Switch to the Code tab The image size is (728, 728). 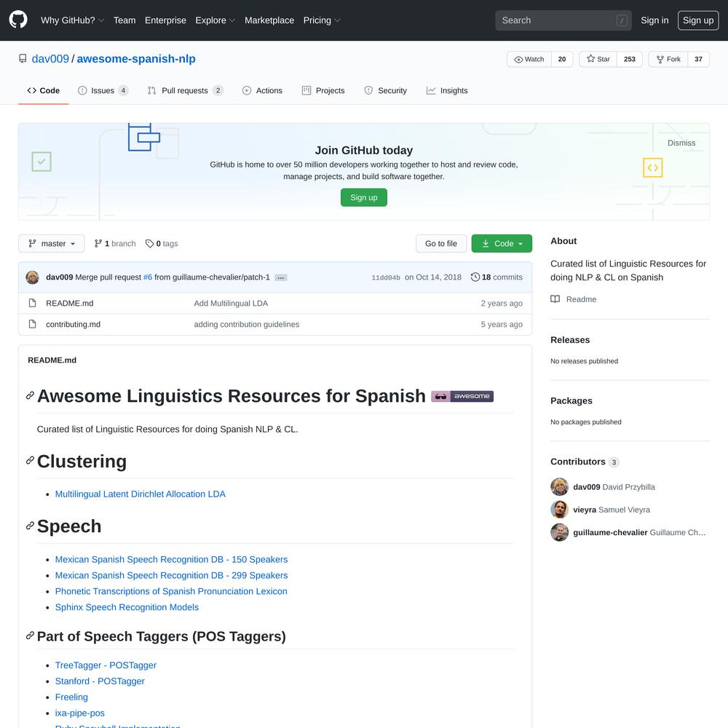click(x=44, y=90)
